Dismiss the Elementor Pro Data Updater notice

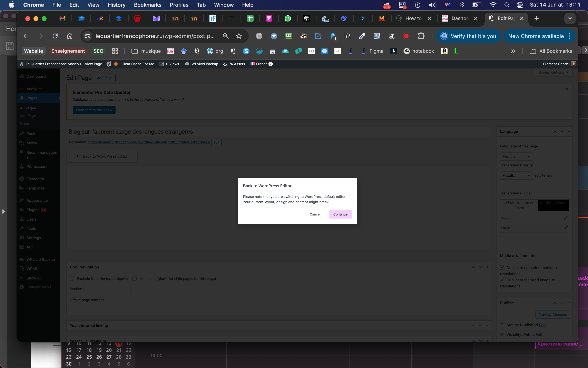(x=567, y=89)
